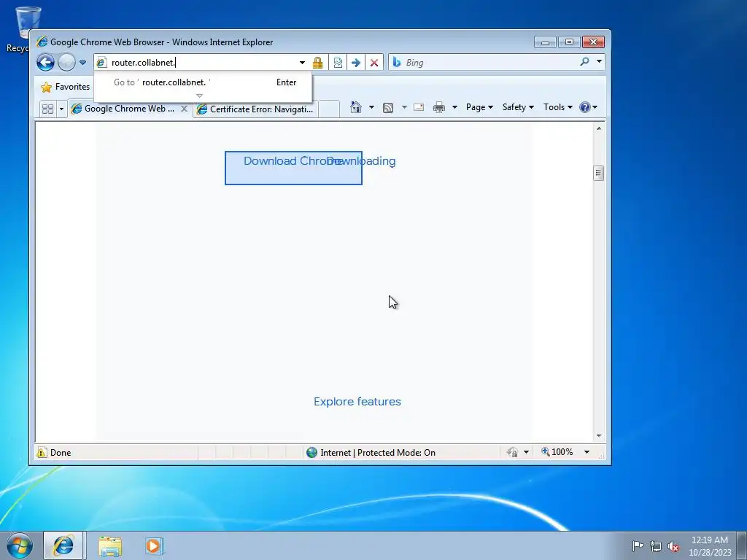This screenshot has height=560, width=747.
Task: Expand the address bar autocomplete dropdown
Action: click(302, 63)
